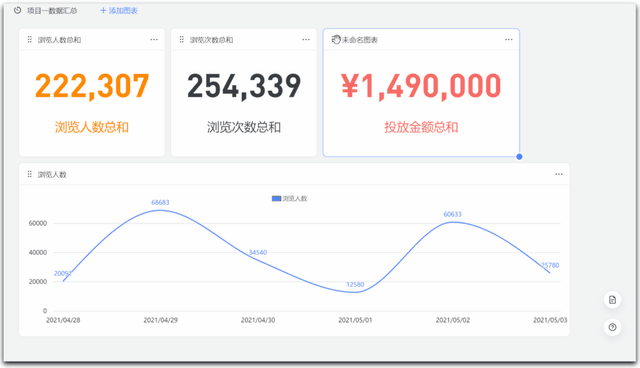Click the 2021/04/28 axis label

point(63,320)
